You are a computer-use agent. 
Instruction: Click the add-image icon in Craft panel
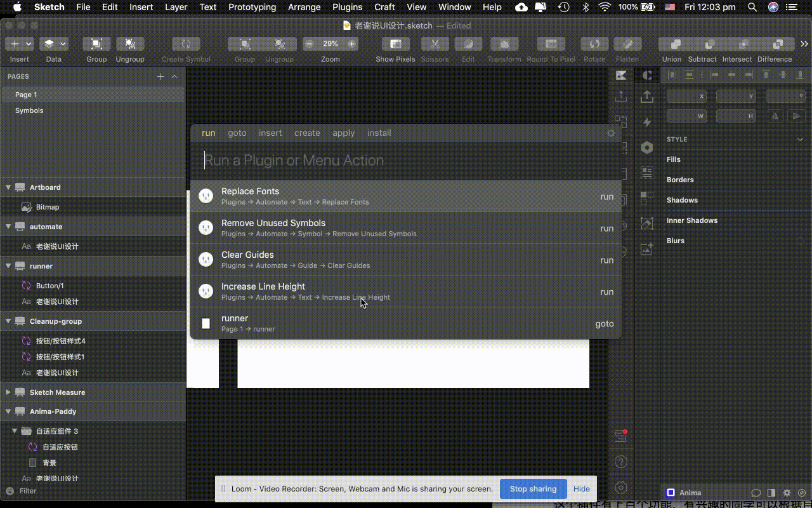647,250
